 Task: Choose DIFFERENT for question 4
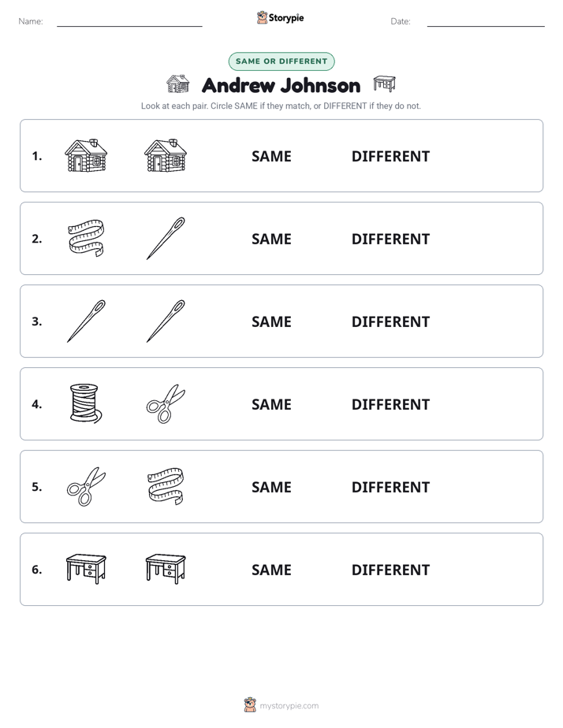(x=390, y=404)
